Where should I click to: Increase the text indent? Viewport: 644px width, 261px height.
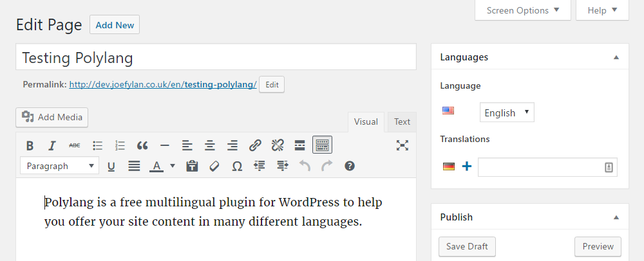click(x=282, y=166)
